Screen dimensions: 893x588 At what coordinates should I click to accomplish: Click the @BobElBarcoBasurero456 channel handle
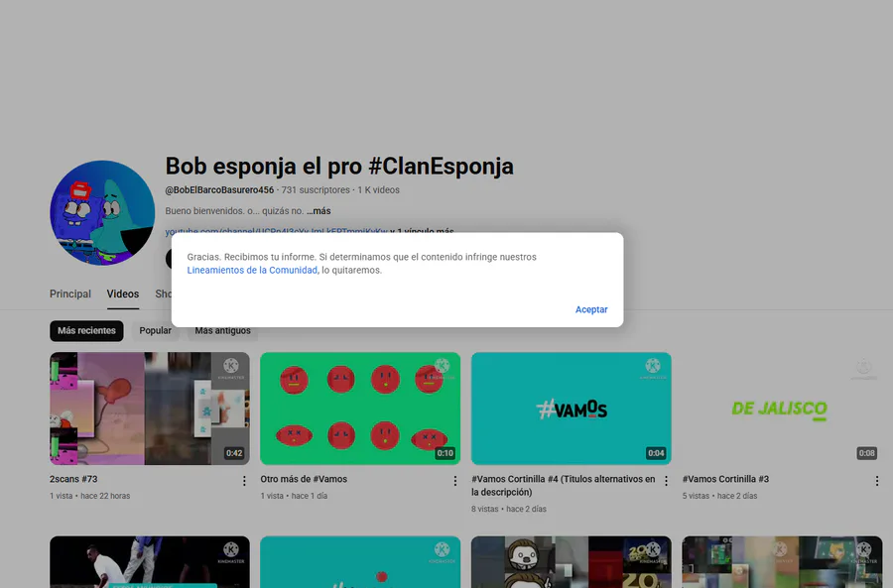tap(219, 190)
